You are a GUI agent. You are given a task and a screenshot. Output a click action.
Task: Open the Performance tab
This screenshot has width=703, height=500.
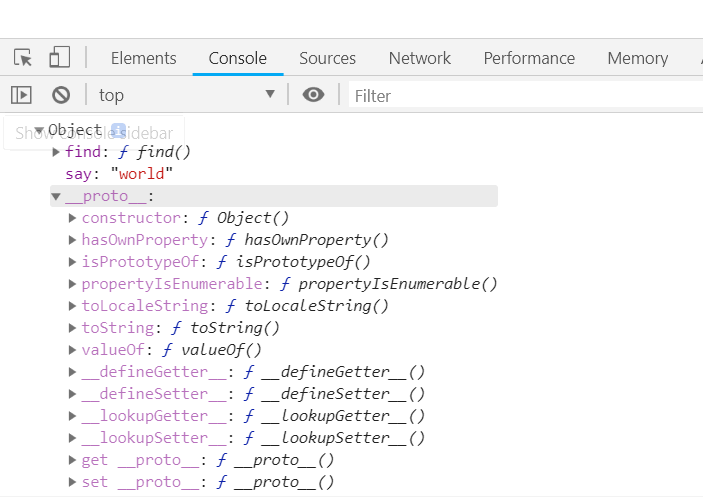tap(529, 58)
